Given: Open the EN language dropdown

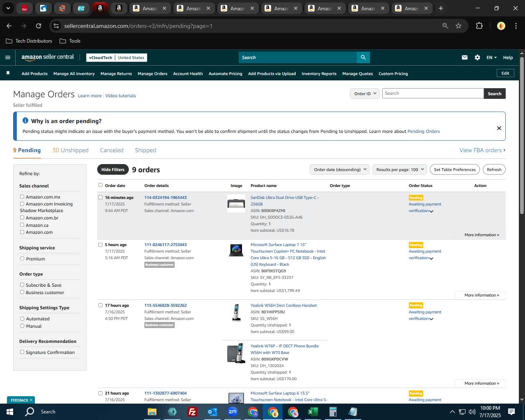Looking at the screenshot, I should point(491,57).
